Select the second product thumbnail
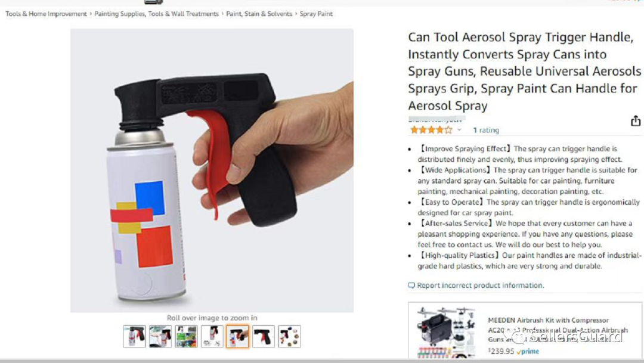Image resolution: width=644 pixels, height=363 pixels. click(160, 336)
